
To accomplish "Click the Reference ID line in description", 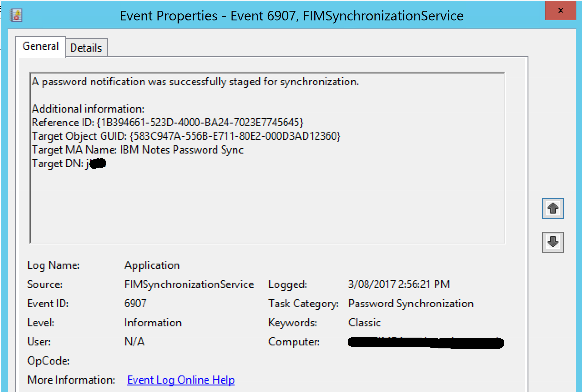I will point(167,122).
